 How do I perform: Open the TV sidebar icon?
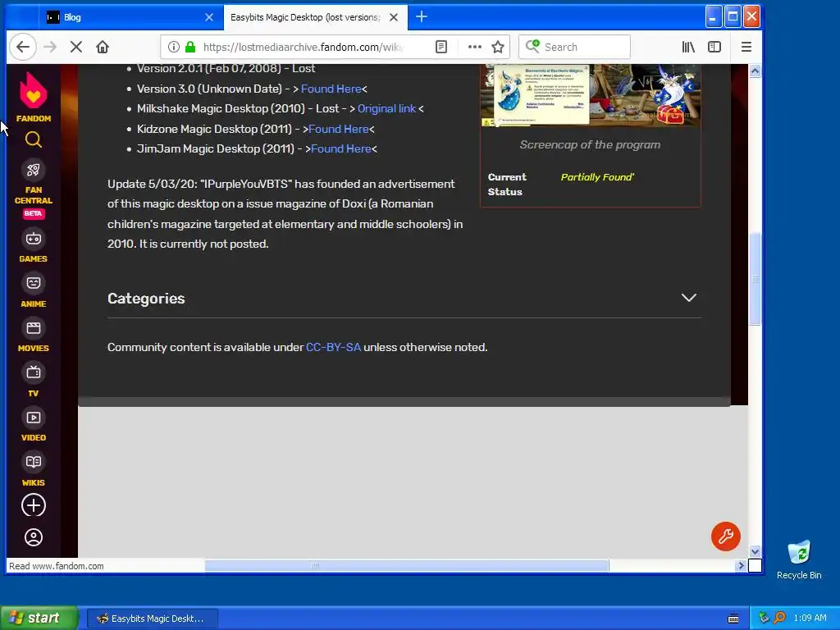(x=33, y=372)
